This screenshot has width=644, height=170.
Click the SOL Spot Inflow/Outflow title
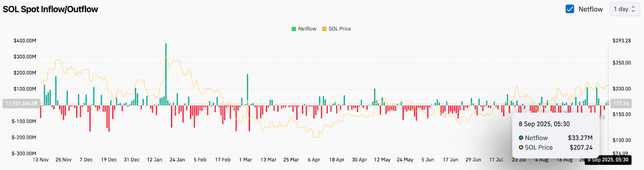click(x=50, y=9)
